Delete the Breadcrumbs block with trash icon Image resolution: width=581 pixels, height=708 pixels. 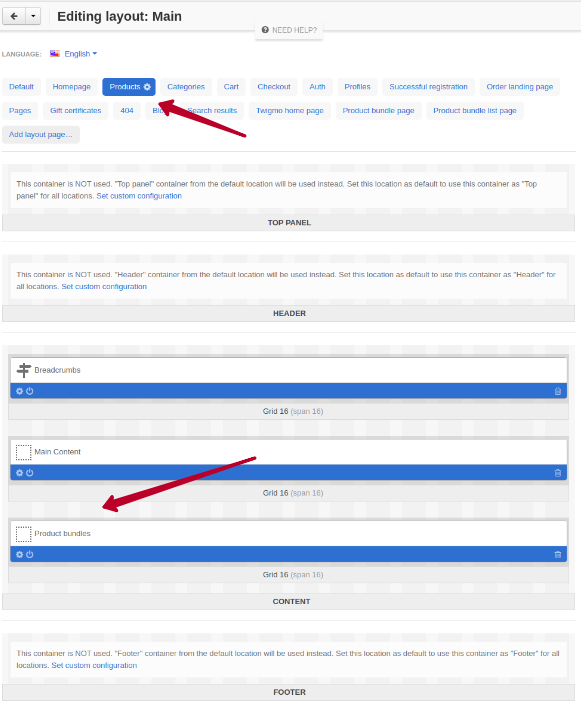click(558, 391)
